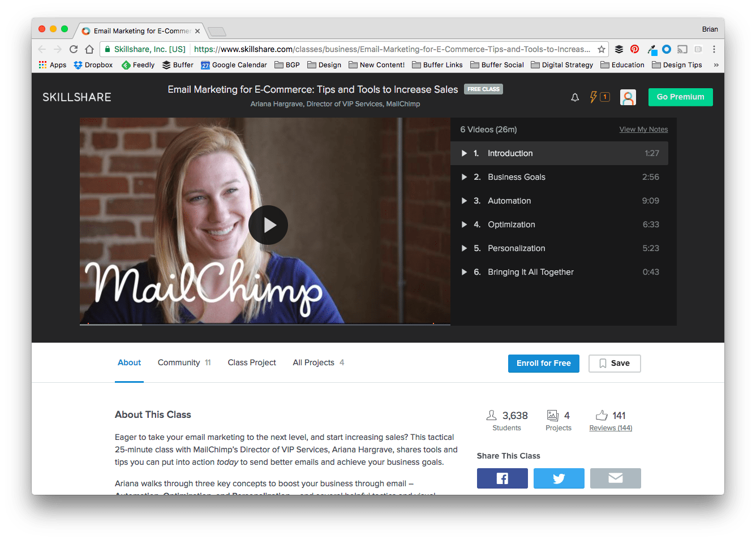
Task: Click the Buffer stacked-layers extension icon
Action: pyautogui.click(x=618, y=49)
